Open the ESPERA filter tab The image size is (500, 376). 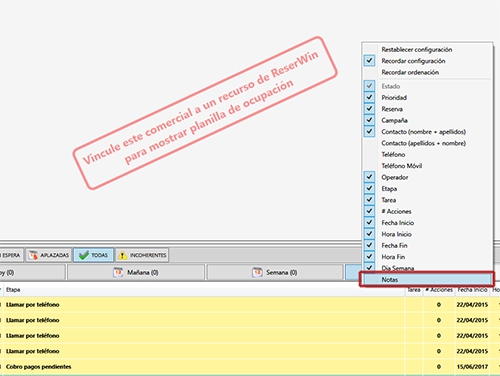pyautogui.click(x=11, y=255)
